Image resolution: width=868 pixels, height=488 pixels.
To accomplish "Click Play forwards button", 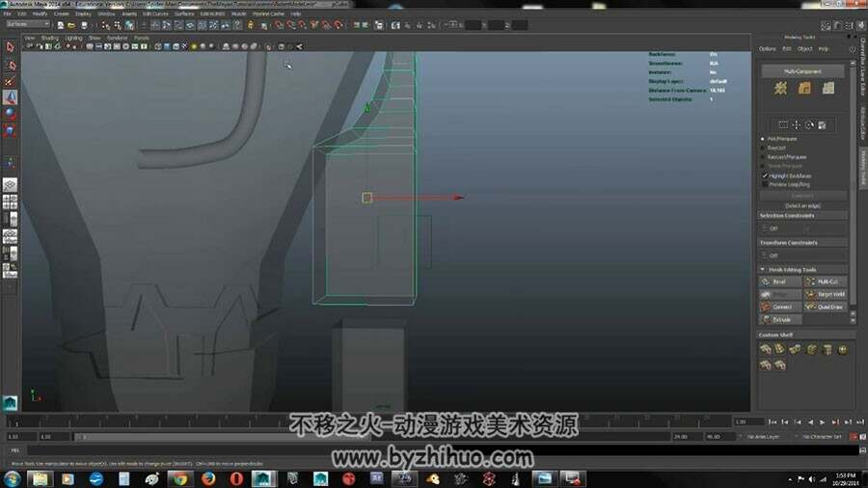I will coord(823,422).
